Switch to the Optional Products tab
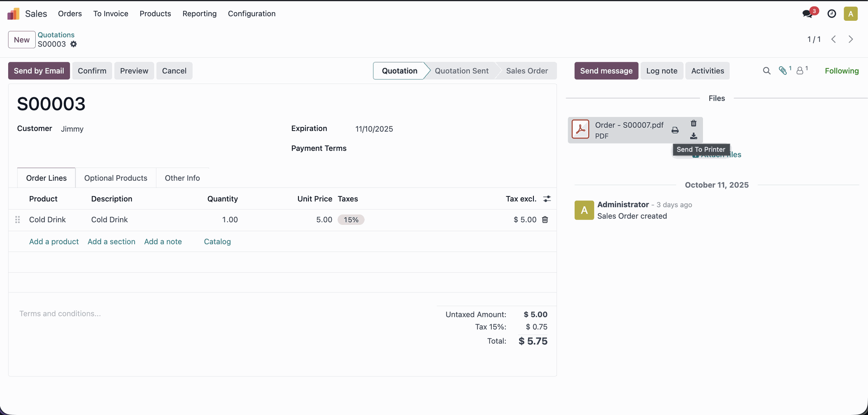Viewport: 868px width, 415px height. coord(116,178)
